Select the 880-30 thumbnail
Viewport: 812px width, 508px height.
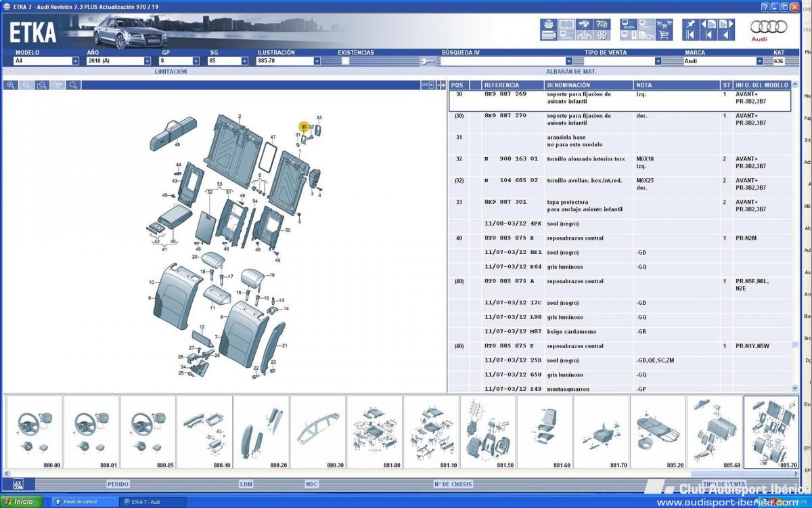[318, 432]
